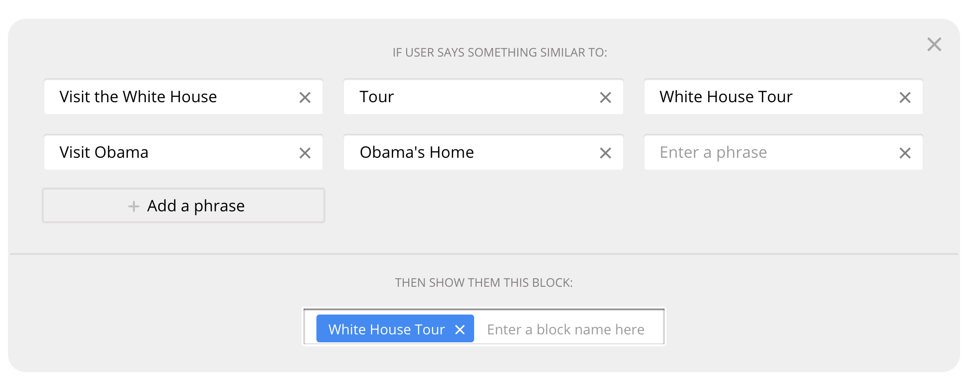980x384 pixels.
Task: Click the 'If user says something similar to' label
Action: (499, 53)
